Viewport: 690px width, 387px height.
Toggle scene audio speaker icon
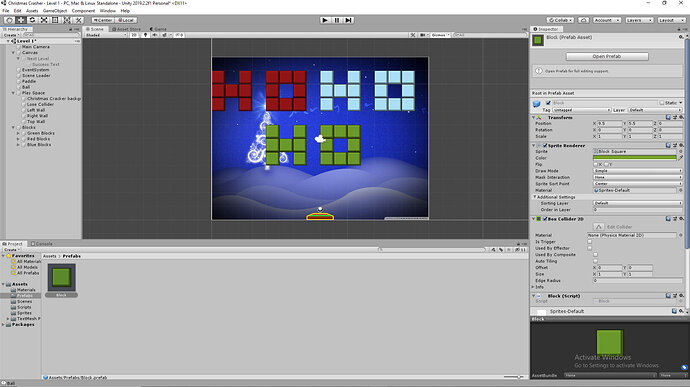coord(155,35)
